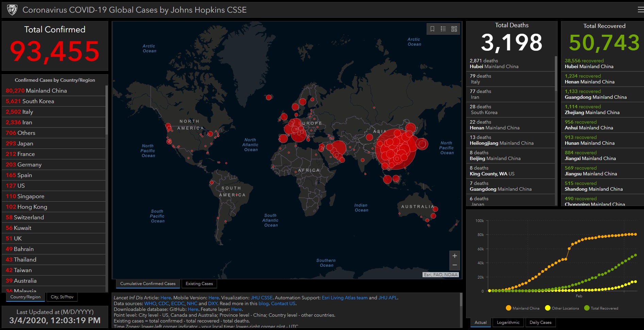Select 165 Spain row
Image resolution: width=644 pixels, height=330 pixels.
click(x=54, y=175)
